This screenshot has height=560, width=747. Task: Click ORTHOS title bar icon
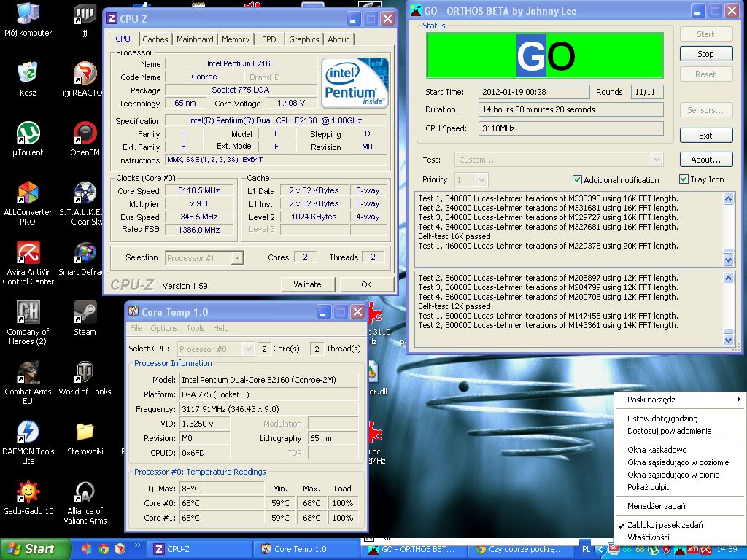(x=415, y=10)
